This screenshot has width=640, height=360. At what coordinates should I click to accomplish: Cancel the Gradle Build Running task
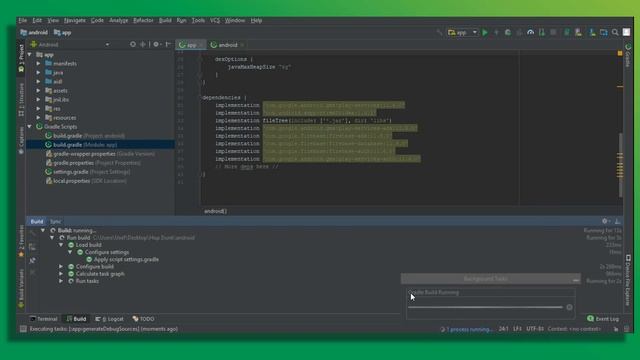point(569,307)
